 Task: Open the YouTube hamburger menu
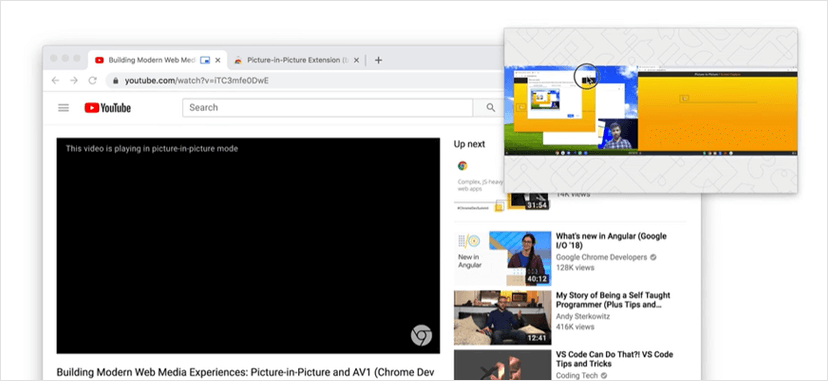click(63, 108)
